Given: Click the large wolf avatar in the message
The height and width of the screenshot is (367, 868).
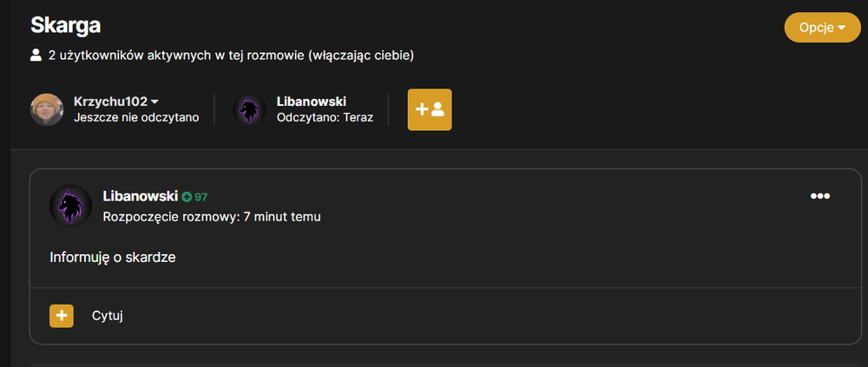Looking at the screenshot, I should pos(71,206).
